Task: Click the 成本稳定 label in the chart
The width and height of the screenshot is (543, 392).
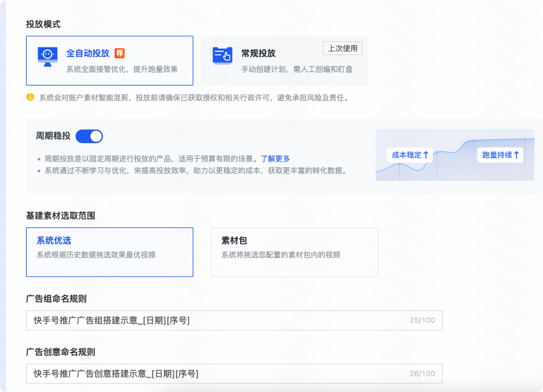Action: [409, 155]
